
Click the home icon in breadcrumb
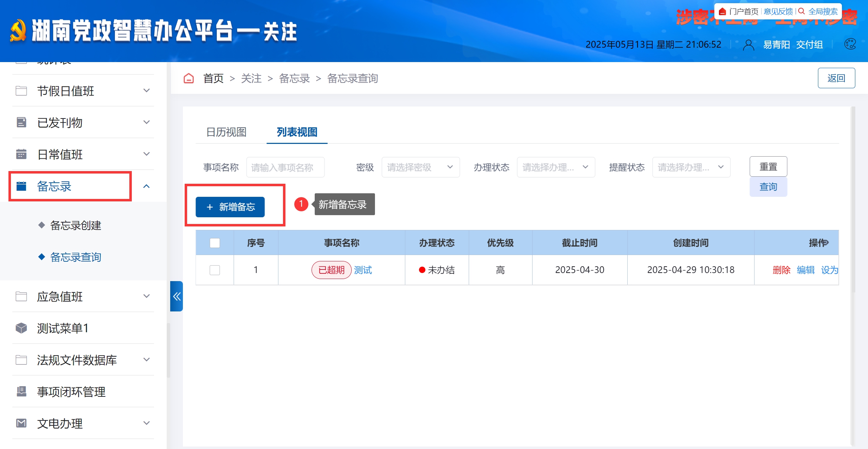click(189, 78)
